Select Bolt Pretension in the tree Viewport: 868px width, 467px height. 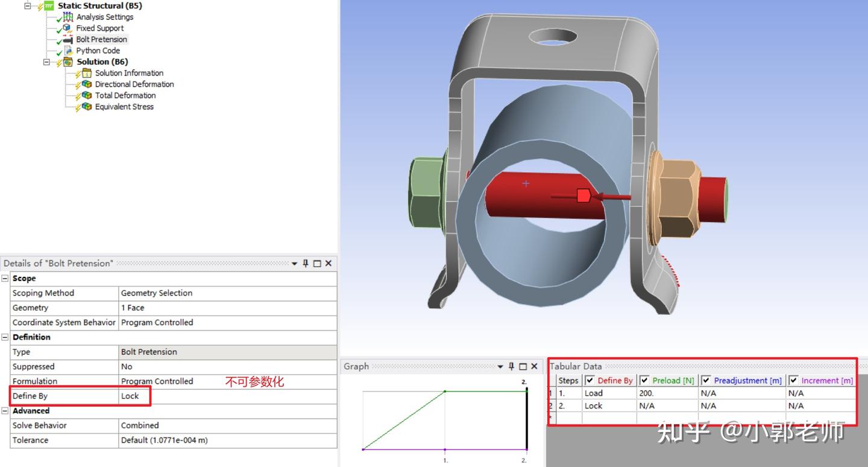[101, 40]
